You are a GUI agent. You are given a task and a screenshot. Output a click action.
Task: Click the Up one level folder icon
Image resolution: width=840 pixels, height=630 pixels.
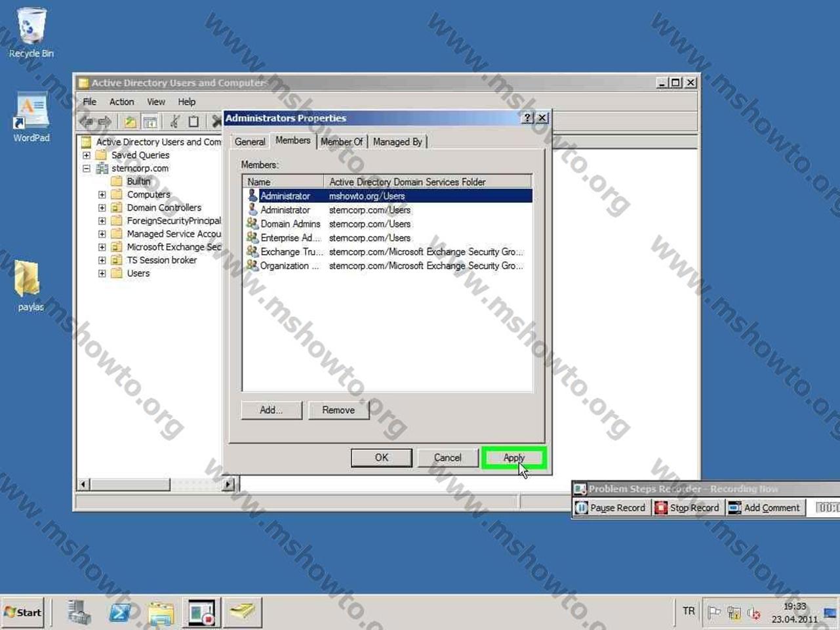click(x=130, y=122)
